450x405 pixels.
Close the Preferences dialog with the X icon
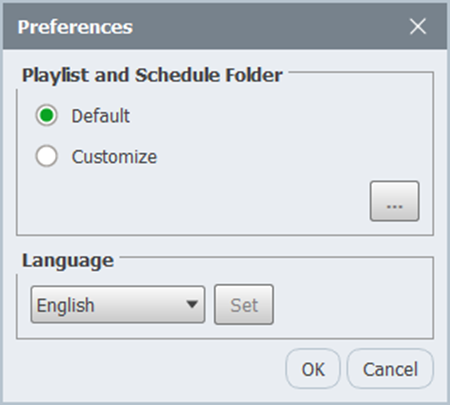[418, 26]
